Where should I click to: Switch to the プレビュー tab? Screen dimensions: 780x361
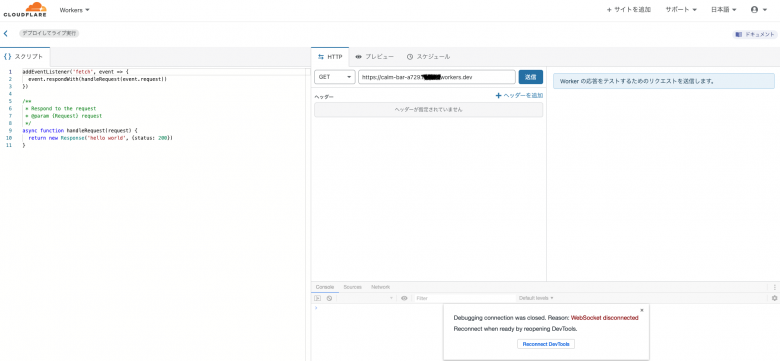(375, 57)
